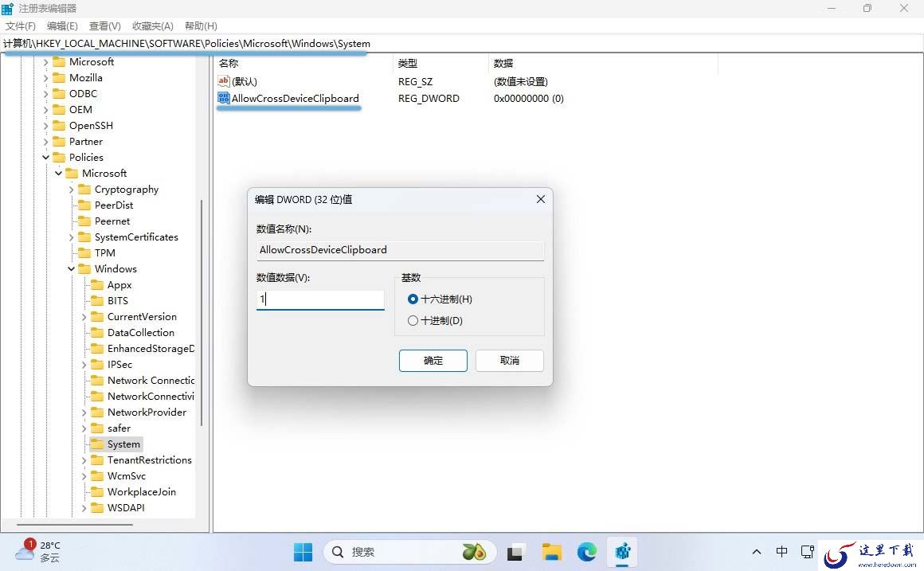Click Registry Editor taskbar icon
The width and height of the screenshot is (924, 571).
(623, 552)
